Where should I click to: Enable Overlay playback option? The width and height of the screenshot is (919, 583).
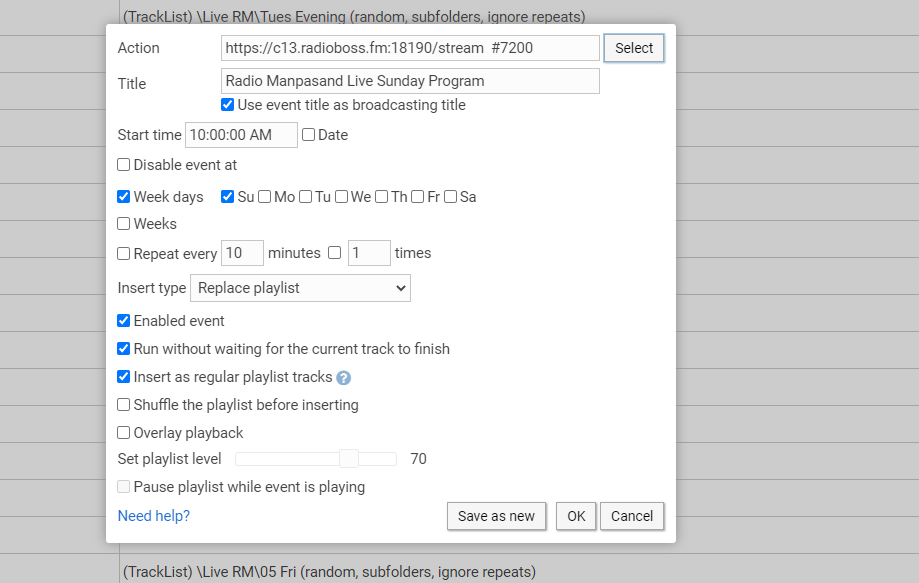(x=123, y=433)
